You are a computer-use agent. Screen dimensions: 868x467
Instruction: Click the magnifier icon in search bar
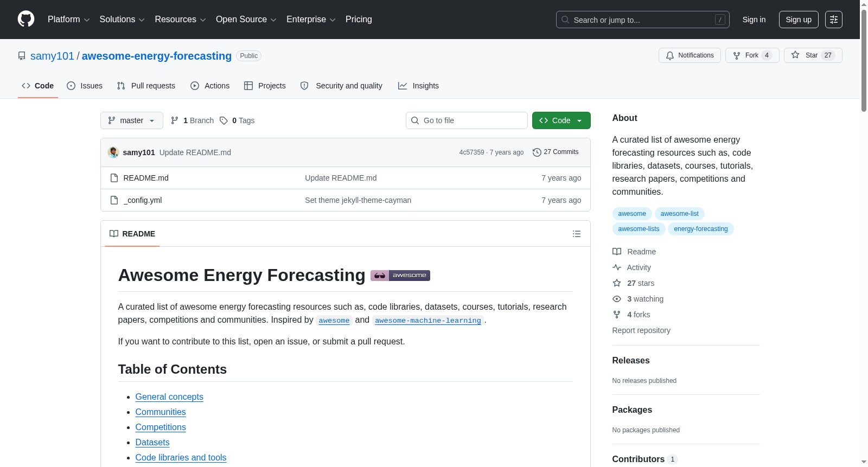(565, 20)
